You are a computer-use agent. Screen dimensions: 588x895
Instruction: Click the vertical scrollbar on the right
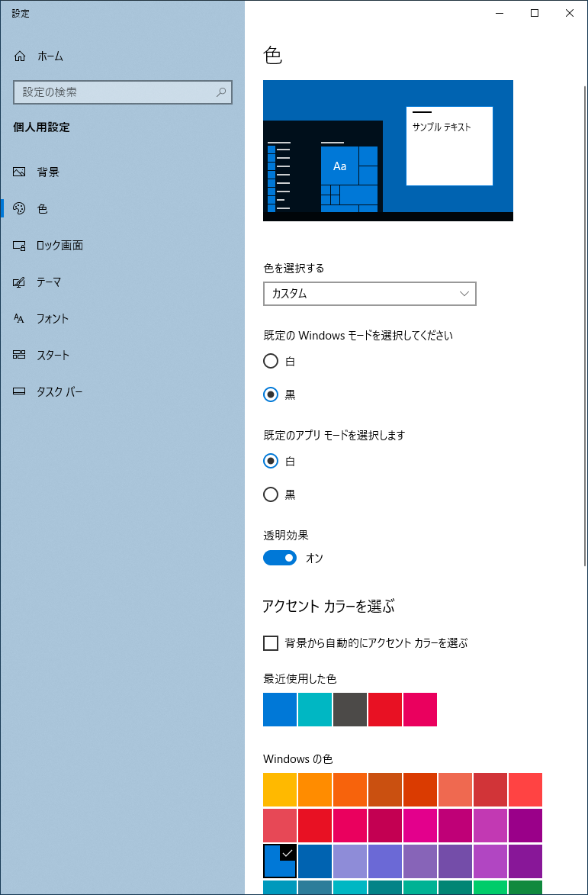(585, 325)
